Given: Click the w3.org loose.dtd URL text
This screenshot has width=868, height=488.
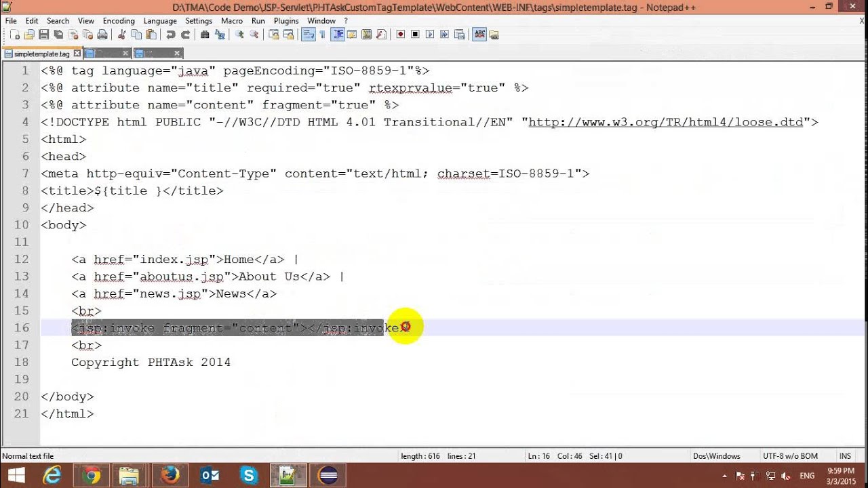Looking at the screenshot, I should click(x=665, y=122).
